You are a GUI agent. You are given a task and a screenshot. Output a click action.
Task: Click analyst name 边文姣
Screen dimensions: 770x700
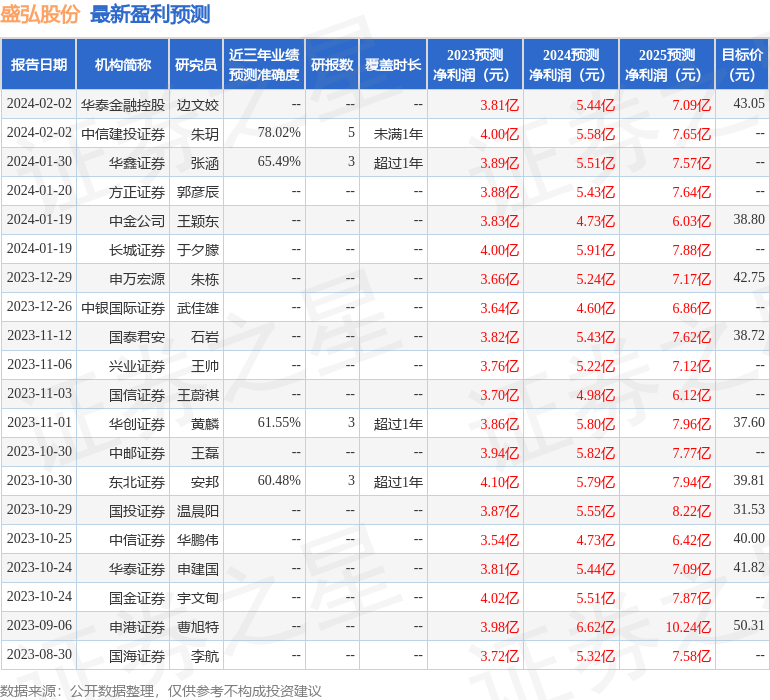[x=198, y=105]
